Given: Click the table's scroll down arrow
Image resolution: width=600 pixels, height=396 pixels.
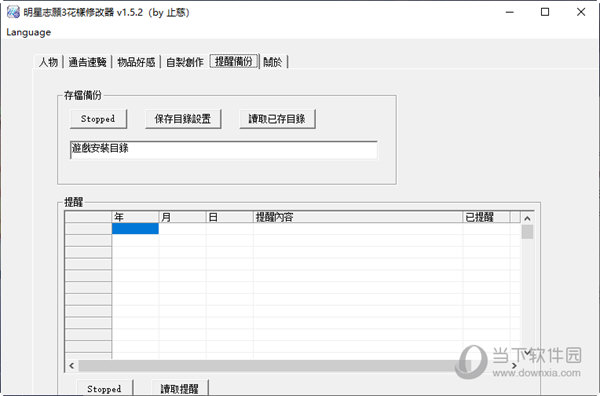Looking at the screenshot, I should 527,353.
